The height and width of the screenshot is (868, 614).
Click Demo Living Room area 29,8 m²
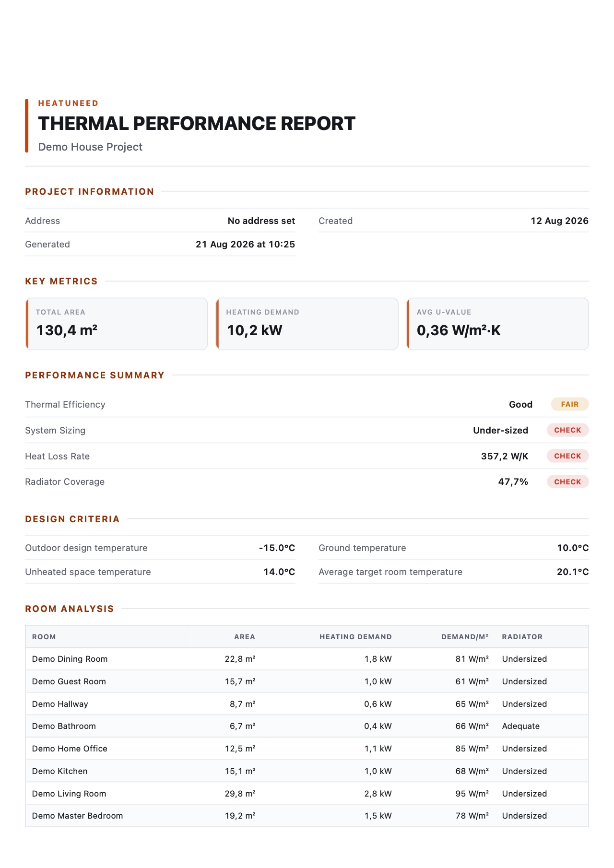240,794
